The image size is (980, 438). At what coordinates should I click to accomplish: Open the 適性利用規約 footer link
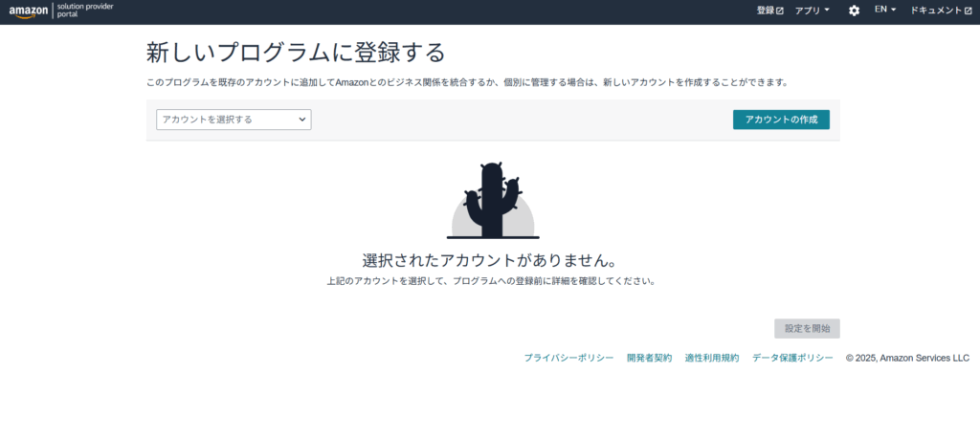[712, 358]
